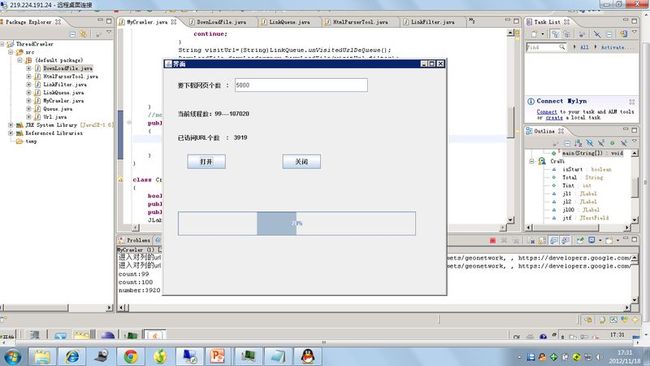Click the Find field in Task List

(546, 47)
